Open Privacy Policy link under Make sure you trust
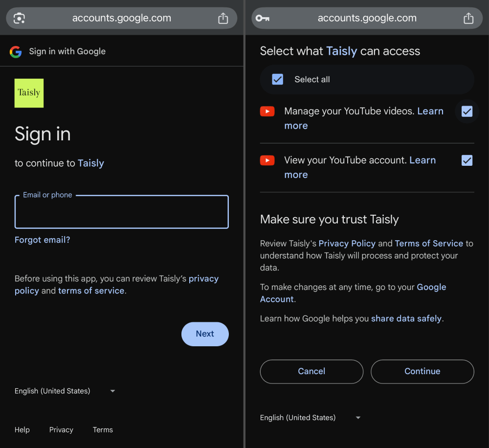489x448 pixels. (x=347, y=244)
